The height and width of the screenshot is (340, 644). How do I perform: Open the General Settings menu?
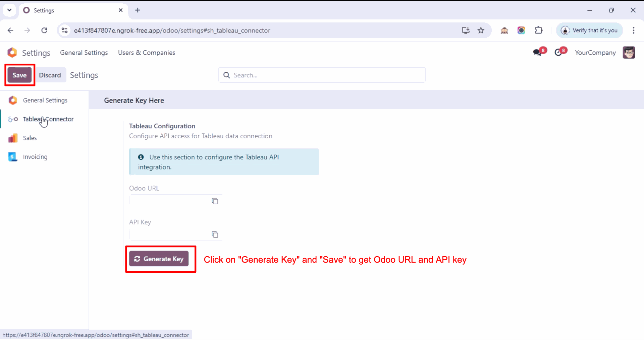(x=84, y=53)
